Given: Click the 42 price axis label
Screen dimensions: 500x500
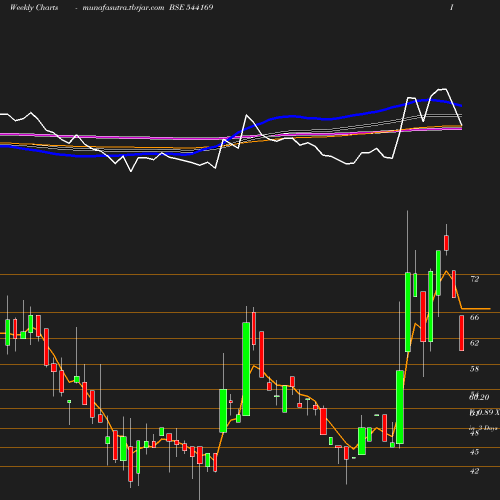Looking at the screenshot, I should point(475,471).
